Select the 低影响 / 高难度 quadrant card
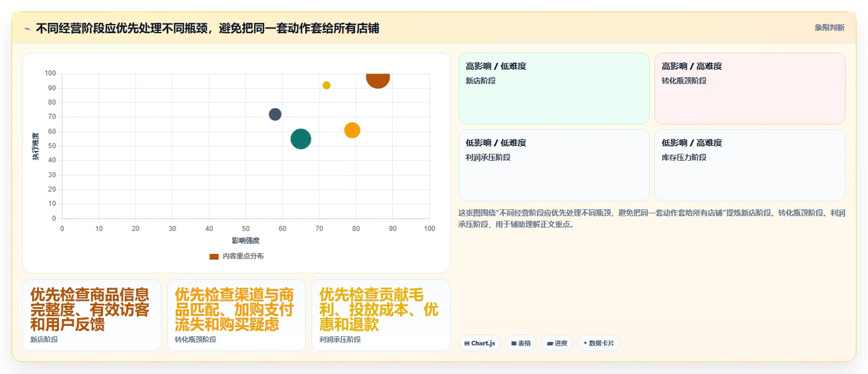The image size is (868, 374). pos(749,165)
